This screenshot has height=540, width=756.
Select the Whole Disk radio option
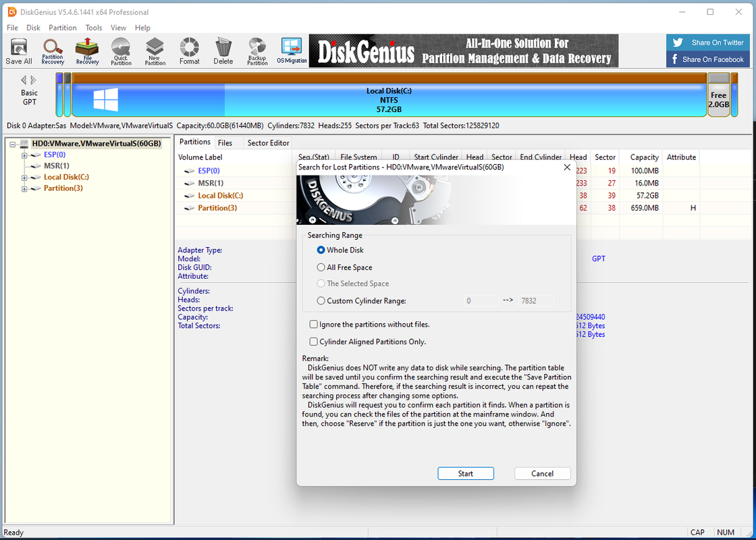tap(321, 250)
